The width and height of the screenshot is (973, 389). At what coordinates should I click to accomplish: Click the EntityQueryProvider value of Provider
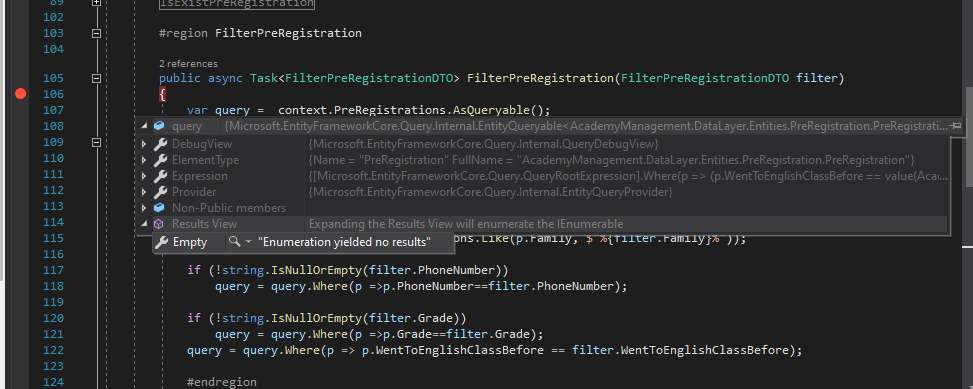[491, 192]
